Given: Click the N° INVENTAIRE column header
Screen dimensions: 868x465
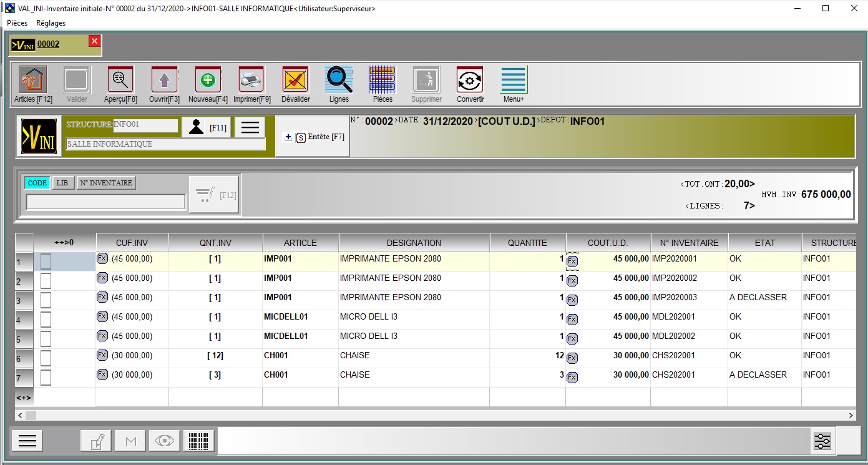Looking at the screenshot, I should pyautogui.click(x=689, y=243).
